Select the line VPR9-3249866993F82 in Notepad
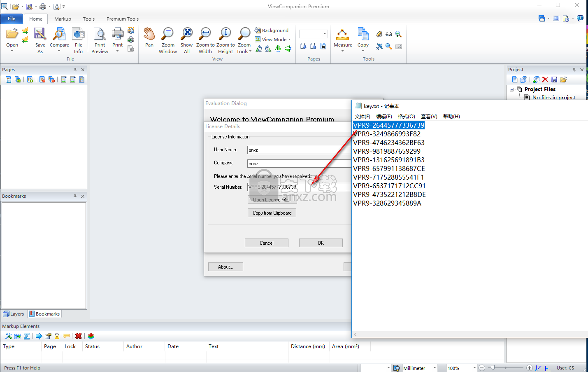Viewport: 588px width, 372px height. [387, 134]
